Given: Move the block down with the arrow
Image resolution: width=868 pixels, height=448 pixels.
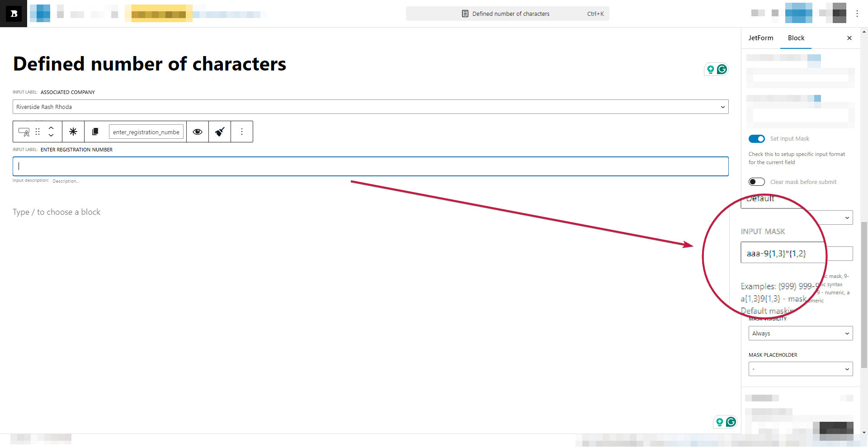Looking at the screenshot, I should 51,135.
